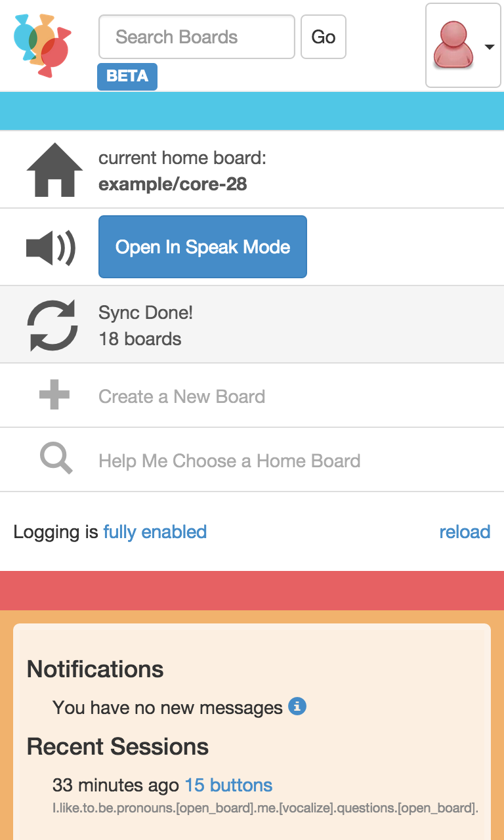Screen dimensions: 504x840
Task: Click the blue info icon near messages
Action: 297,707
